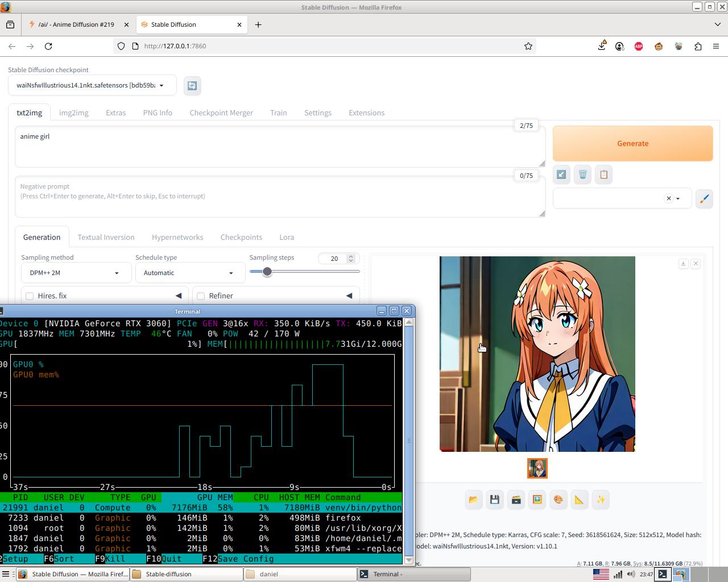Open the network icon in the system tray
Viewport: 728px width, 582px height.
(617, 574)
